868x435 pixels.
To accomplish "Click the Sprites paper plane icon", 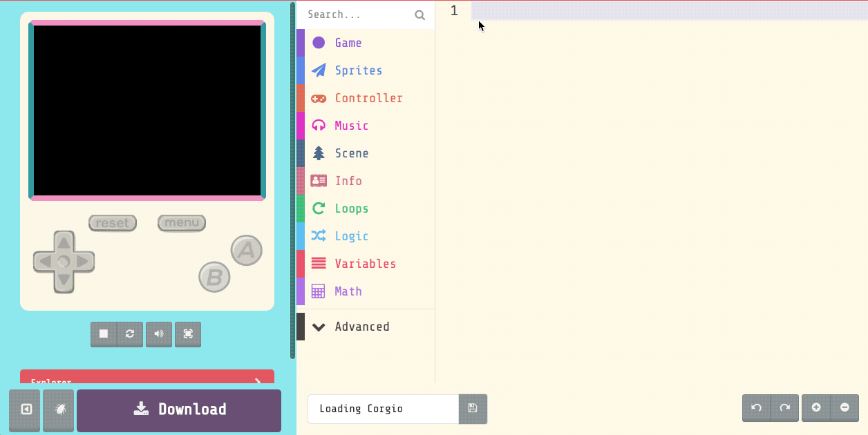I will click(x=319, y=70).
